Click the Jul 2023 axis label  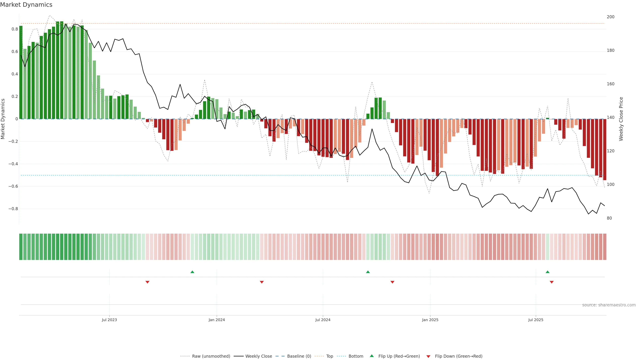[x=109, y=320]
